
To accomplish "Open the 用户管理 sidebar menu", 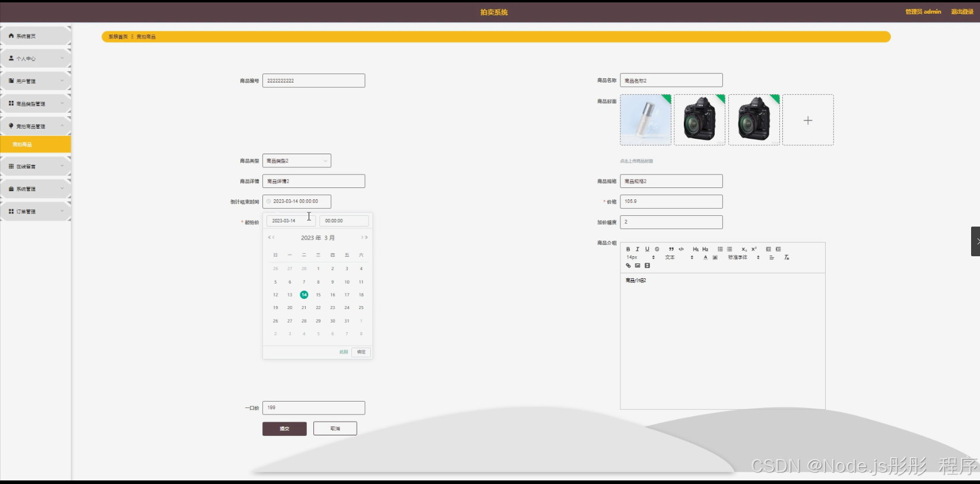I will [36, 81].
